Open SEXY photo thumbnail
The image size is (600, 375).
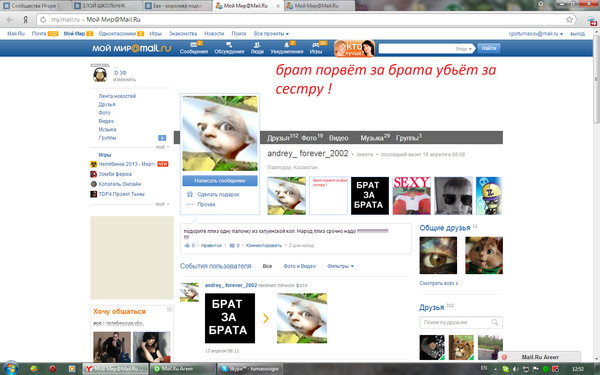412,196
